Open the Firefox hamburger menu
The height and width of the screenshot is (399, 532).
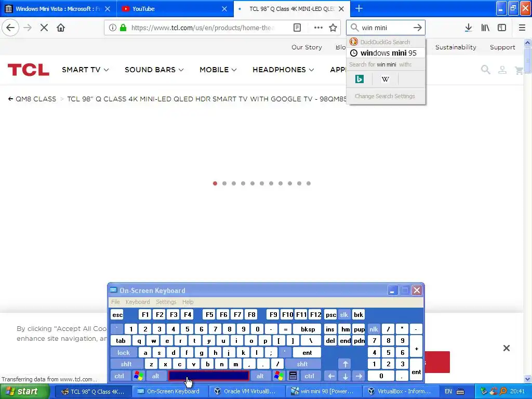click(522, 28)
